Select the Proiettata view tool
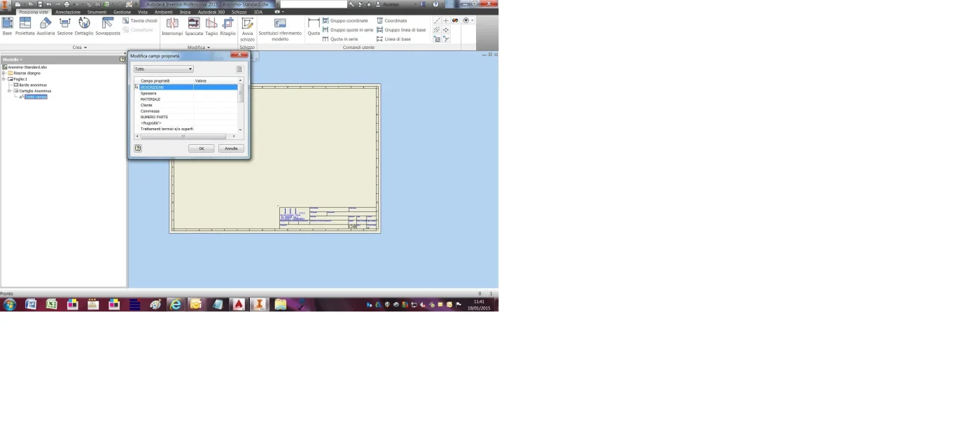 24,27
